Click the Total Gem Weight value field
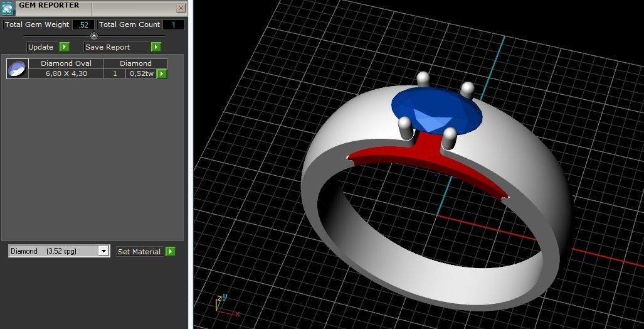The image size is (644, 329). (83, 24)
